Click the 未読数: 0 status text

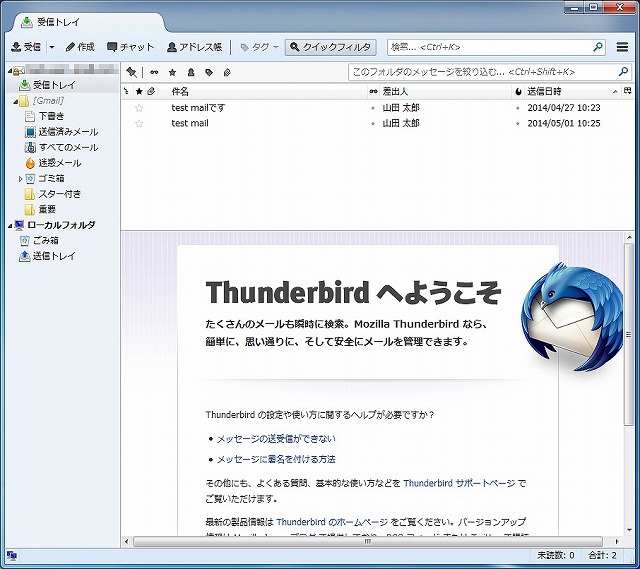[556, 556]
